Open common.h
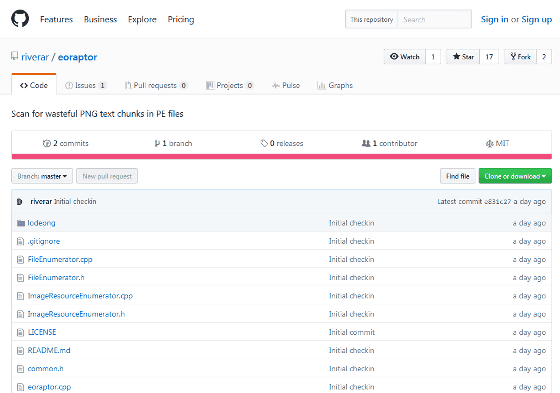The width and height of the screenshot is (560, 393). (45, 369)
